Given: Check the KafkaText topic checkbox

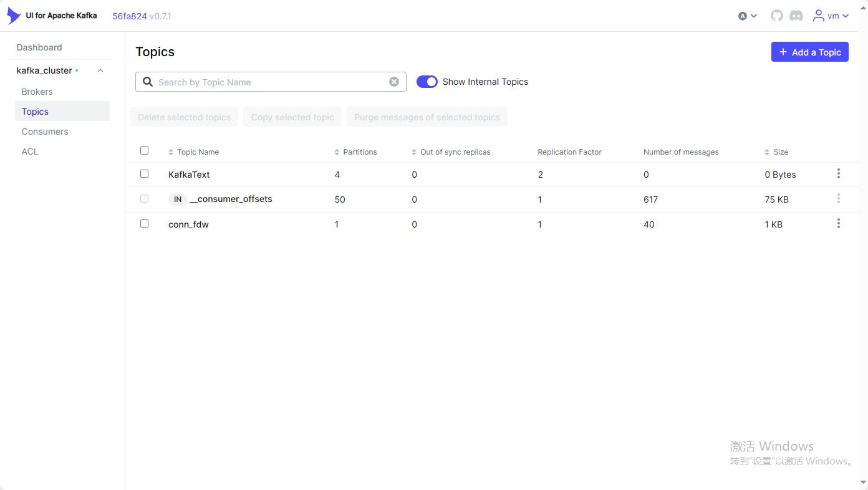Looking at the screenshot, I should [145, 174].
